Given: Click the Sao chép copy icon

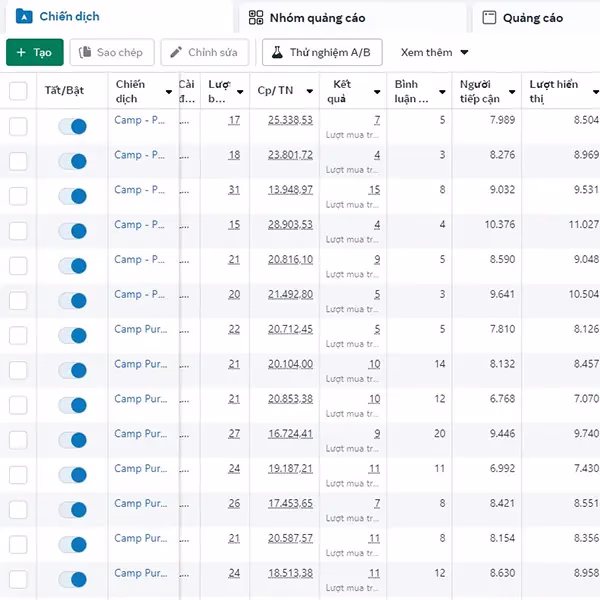Looking at the screenshot, I should pyautogui.click(x=86, y=52).
